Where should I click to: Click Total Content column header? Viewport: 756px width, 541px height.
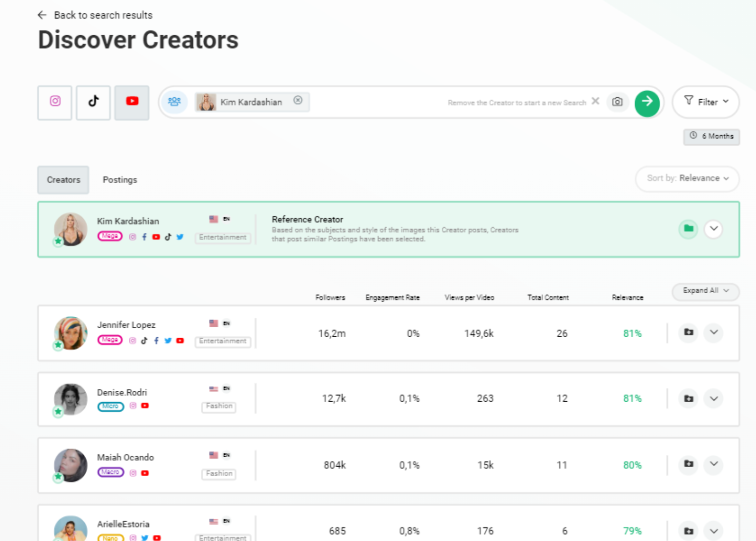click(x=548, y=298)
